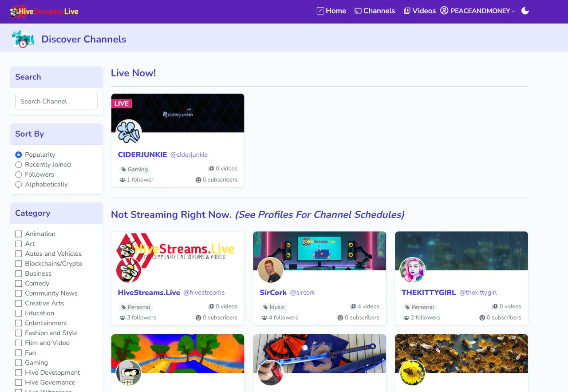Click the Gaming tag on CIDERJUNKIE
The image size is (568, 392).
click(x=134, y=169)
